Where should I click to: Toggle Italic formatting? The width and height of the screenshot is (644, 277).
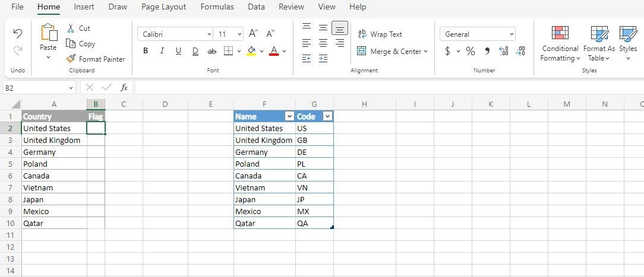tap(162, 51)
